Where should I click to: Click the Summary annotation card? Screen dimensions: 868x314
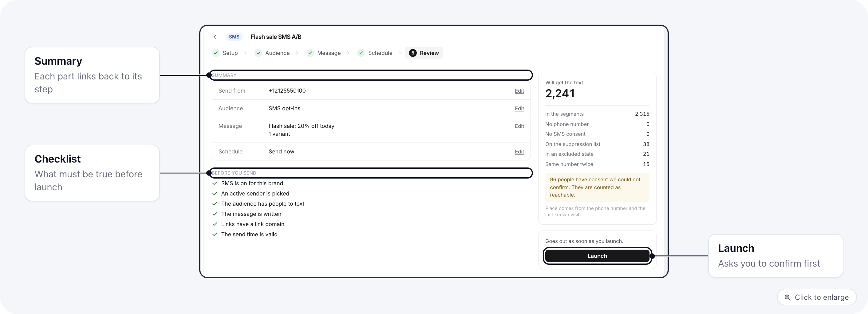point(92,75)
